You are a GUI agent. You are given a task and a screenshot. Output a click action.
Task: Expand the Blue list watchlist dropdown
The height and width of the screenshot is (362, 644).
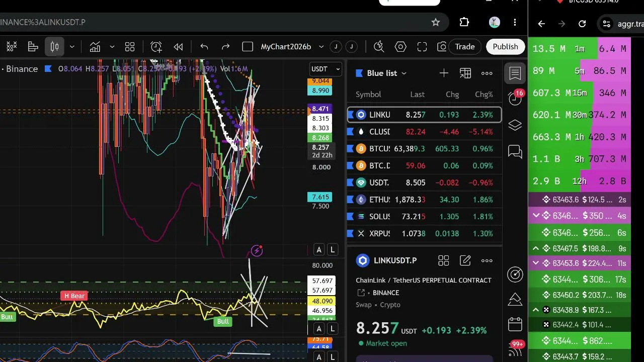coord(404,73)
